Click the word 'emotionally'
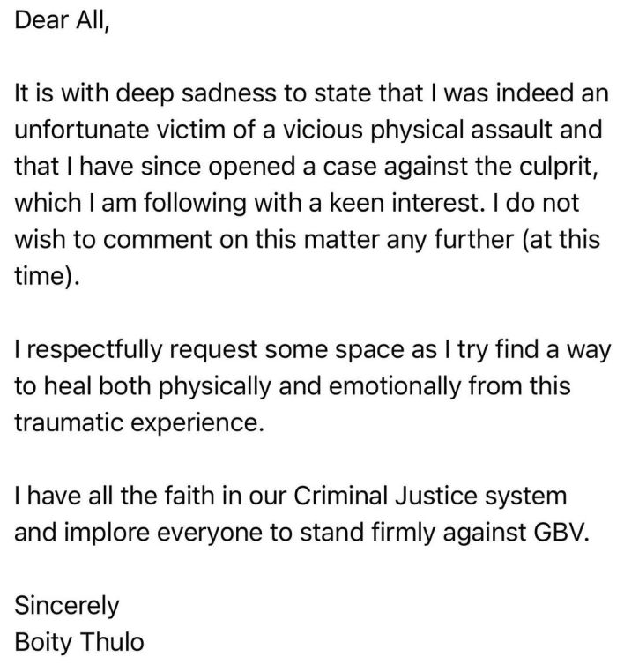The width and height of the screenshot is (624, 672). pos(394,386)
